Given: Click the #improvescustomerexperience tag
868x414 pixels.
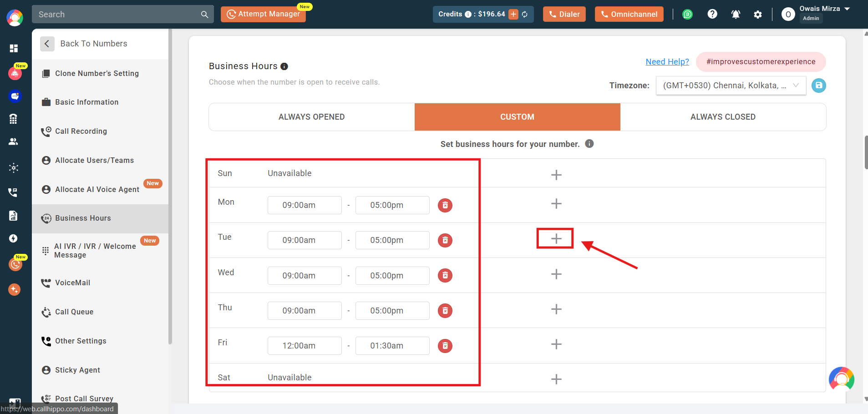Looking at the screenshot, I should [761, 62].
